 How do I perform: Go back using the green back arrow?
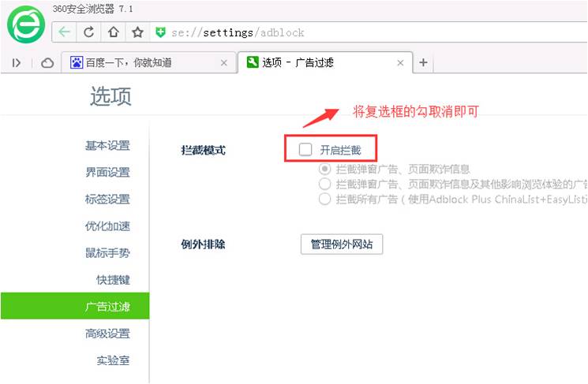point(64,32)
